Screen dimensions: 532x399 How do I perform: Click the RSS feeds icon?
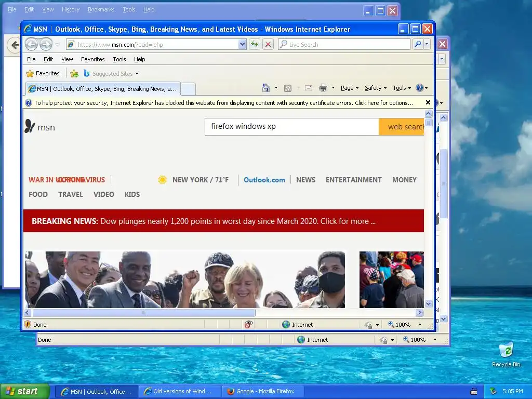tap(288, 88)
